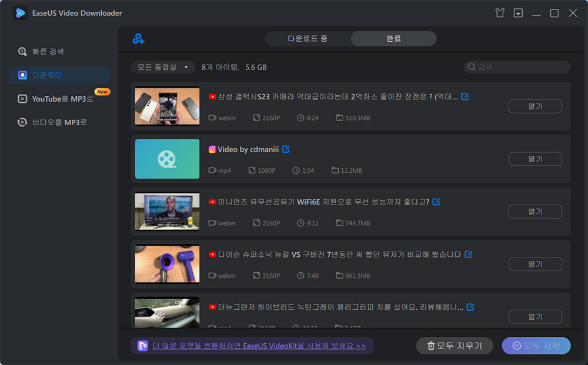Click Instagram icon beside Video by cdmaniii
This screenshot has height=365, width=588.
click(212, 149)
